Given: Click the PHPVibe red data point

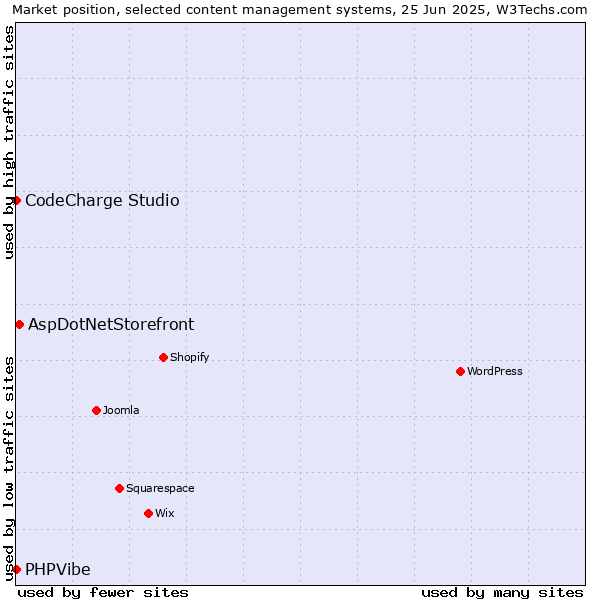Looking at the screenshot, I should tap(16, 569).
